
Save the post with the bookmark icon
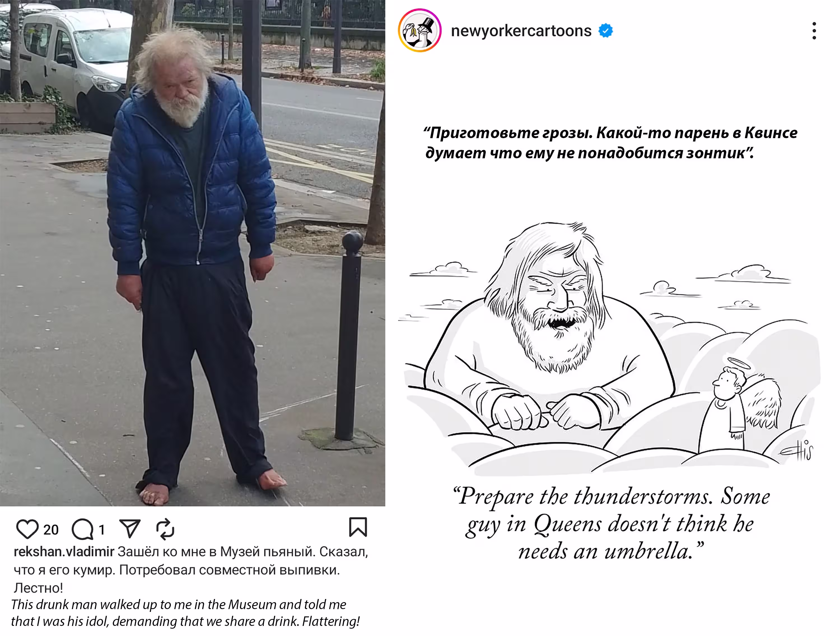[x=358, y=527]
